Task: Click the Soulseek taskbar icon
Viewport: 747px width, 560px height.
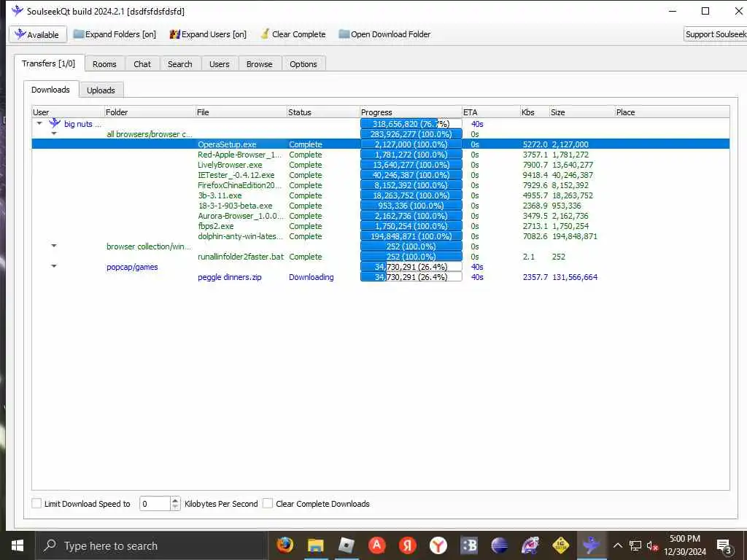Action: pos(591,545)
